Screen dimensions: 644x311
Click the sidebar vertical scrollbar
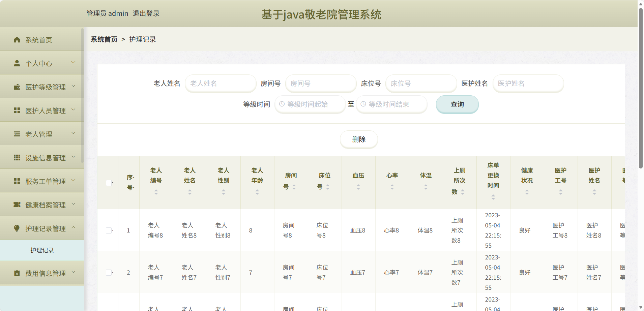click(82, 95)
